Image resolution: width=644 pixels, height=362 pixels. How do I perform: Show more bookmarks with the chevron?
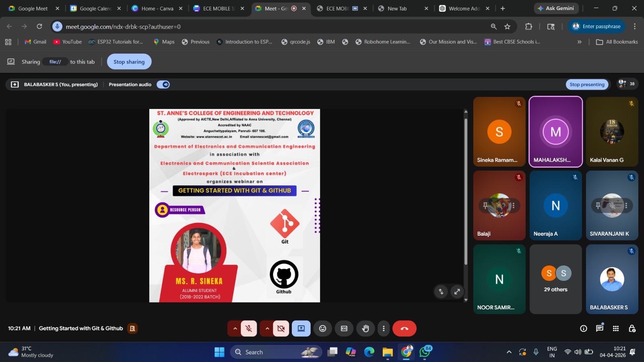579,42
